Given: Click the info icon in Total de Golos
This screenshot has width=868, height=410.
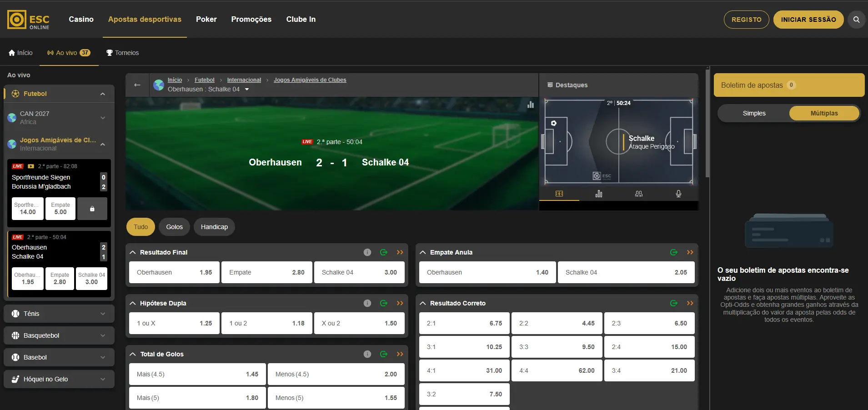Looking at the screenshot, I should [367, 354].
